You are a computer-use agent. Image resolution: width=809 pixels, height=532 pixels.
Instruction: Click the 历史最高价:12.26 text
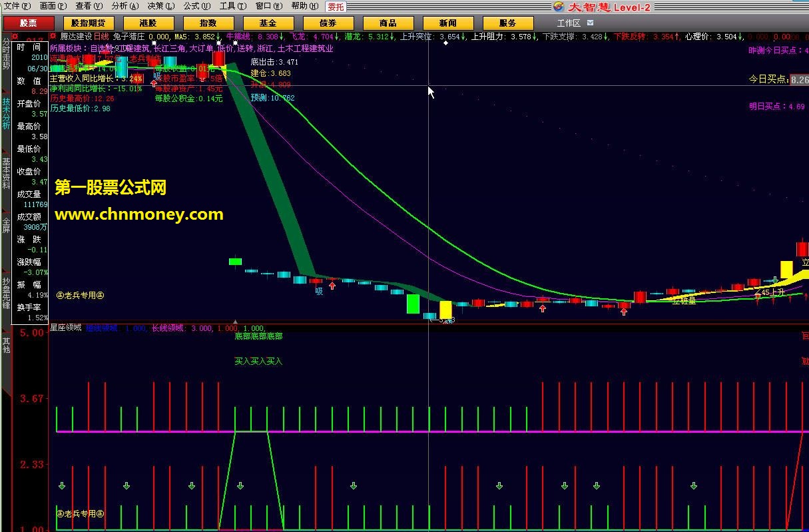click(x=83, y=98)
